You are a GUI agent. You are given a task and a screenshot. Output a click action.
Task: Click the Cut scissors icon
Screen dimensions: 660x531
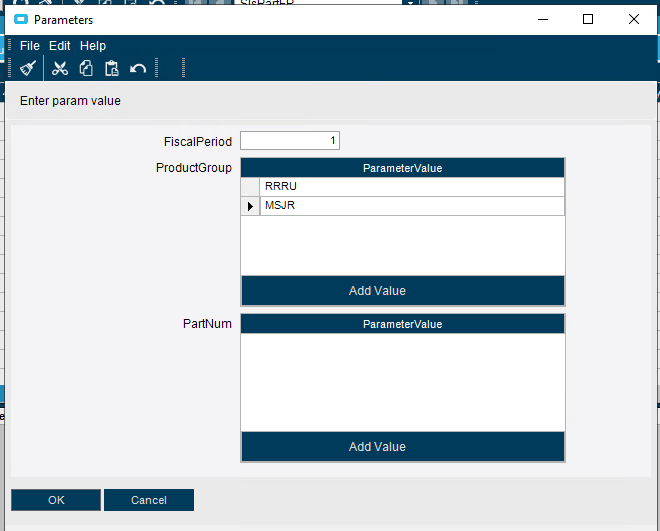[x=60, y=68]
